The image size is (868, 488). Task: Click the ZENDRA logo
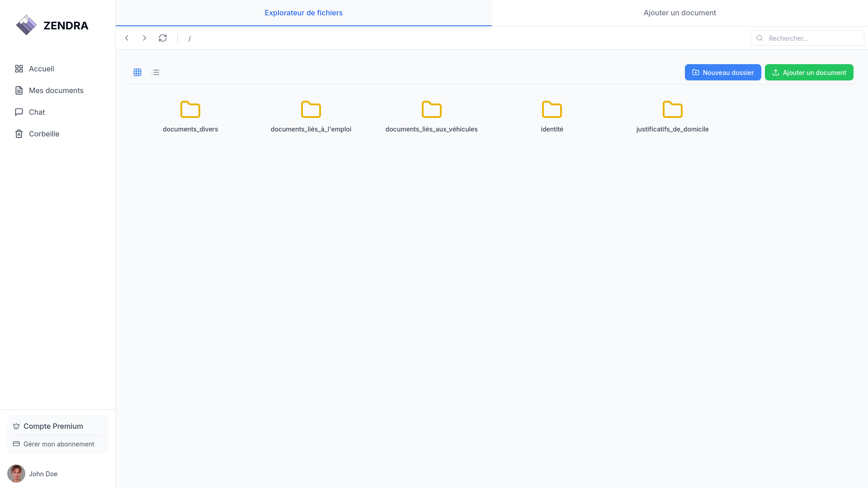(x=52, y=25)
